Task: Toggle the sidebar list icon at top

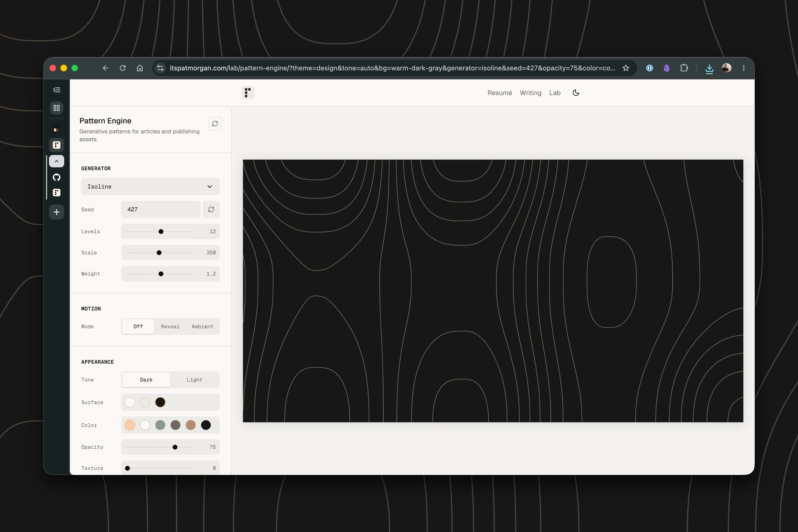Action: coord(57,90)
